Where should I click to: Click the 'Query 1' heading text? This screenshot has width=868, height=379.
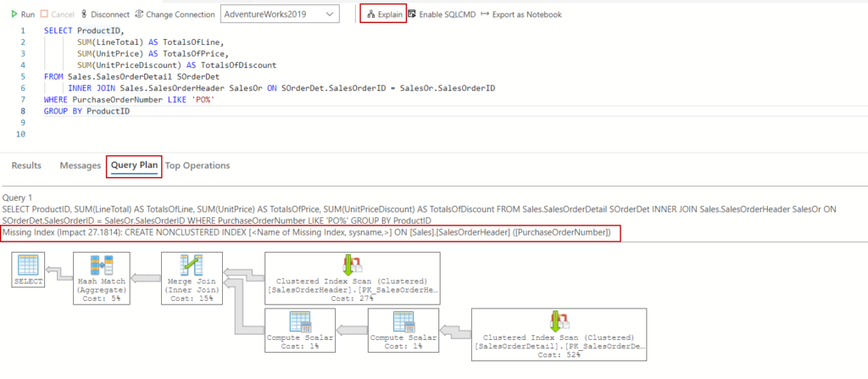[x=17, y=198]
